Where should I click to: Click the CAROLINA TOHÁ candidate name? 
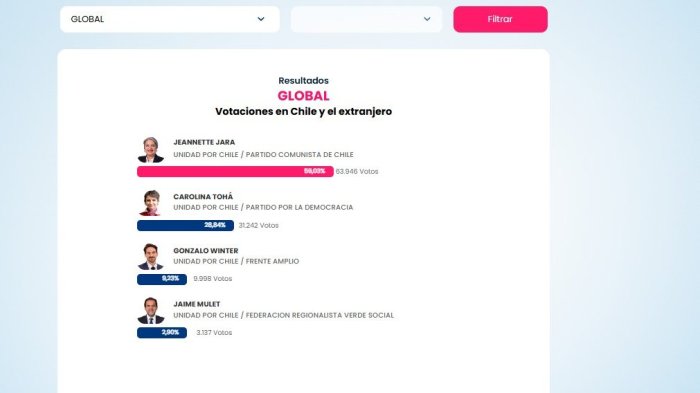pos(203,196)
